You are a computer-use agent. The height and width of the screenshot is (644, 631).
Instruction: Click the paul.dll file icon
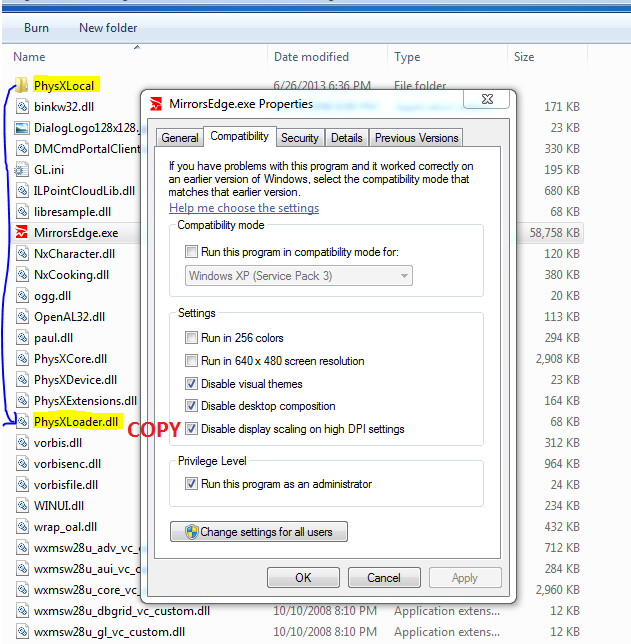click(x=22, y=338)
